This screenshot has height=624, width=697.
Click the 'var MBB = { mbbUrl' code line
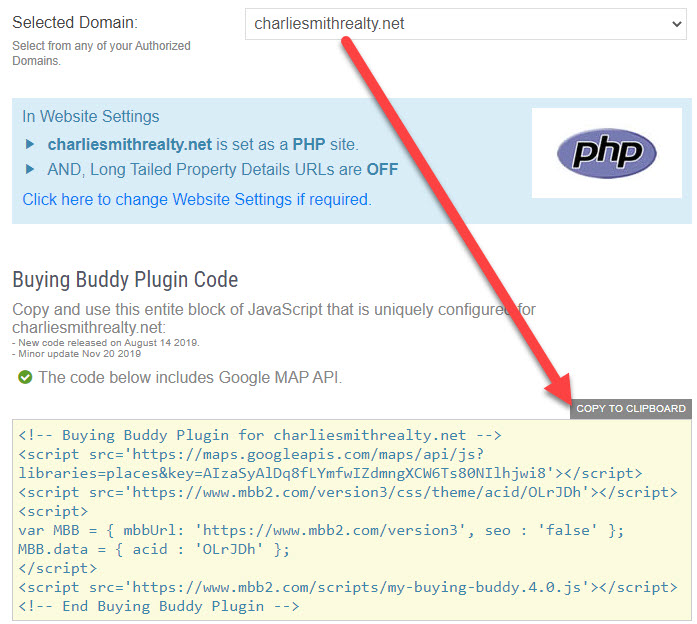(321, 530)
